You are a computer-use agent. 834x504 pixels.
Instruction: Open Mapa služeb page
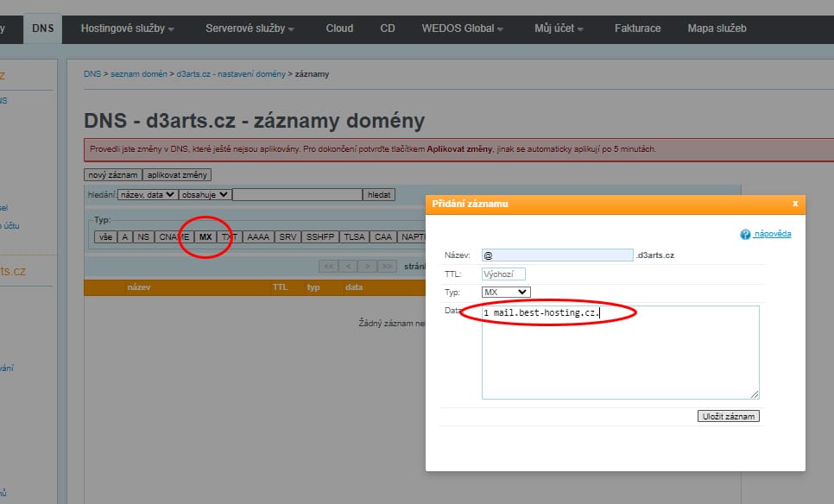coord(717,28)
